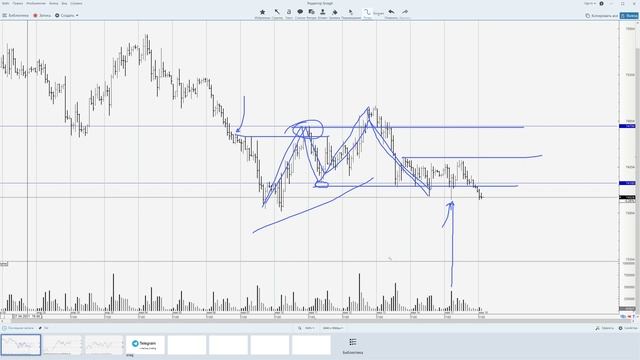Image resolution: width=640 pixels, height=360 pixels.
Task: Select the Callout speech bubble tool
Action: click(x=300, y=14)
